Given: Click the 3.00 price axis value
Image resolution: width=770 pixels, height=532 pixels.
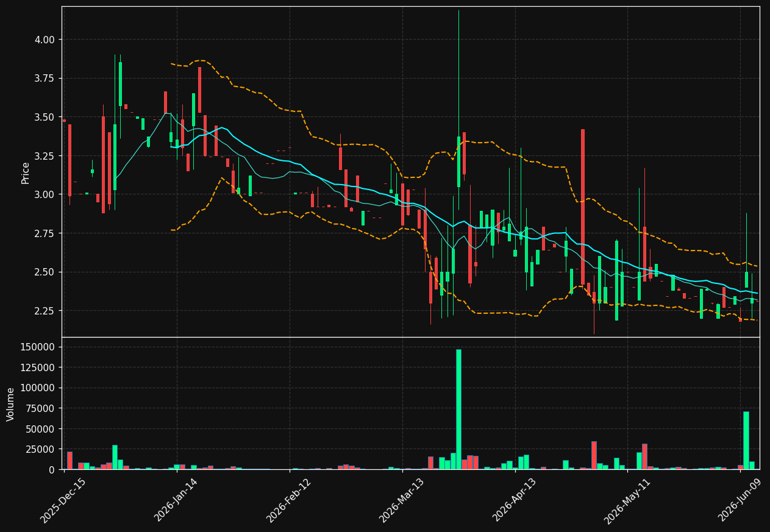Looking at the screenshot, I should 45,194.
